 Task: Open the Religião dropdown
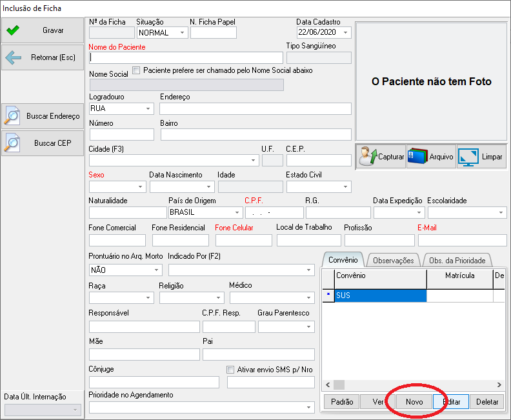pyautogui.click(x=218, y=297)
